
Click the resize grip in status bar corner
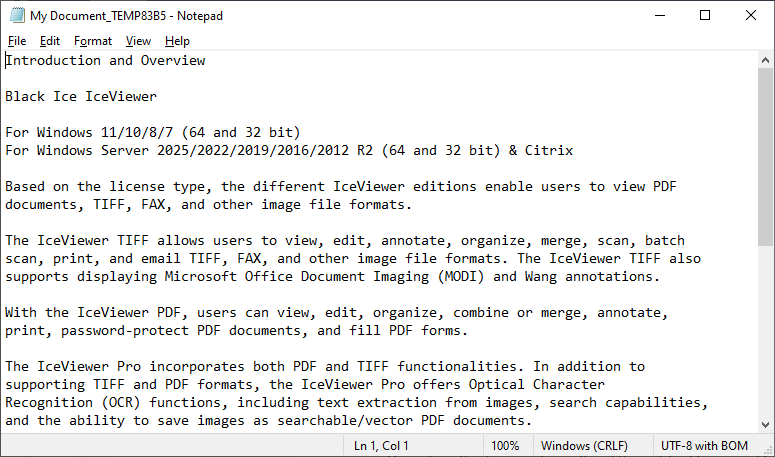[768, 450]
